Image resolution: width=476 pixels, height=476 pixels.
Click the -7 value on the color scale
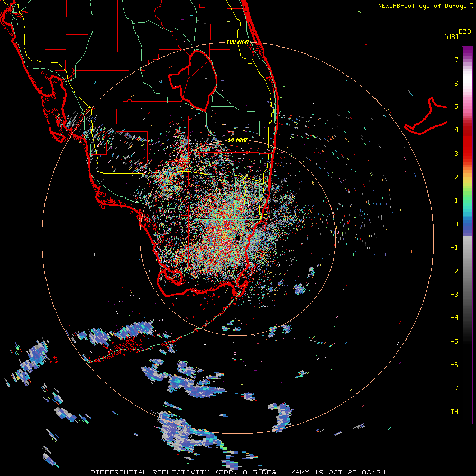(454, 388)
